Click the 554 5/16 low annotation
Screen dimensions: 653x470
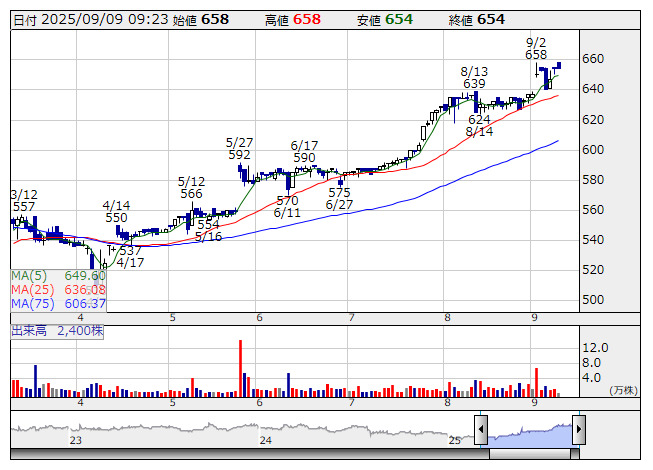click(208, 231)
